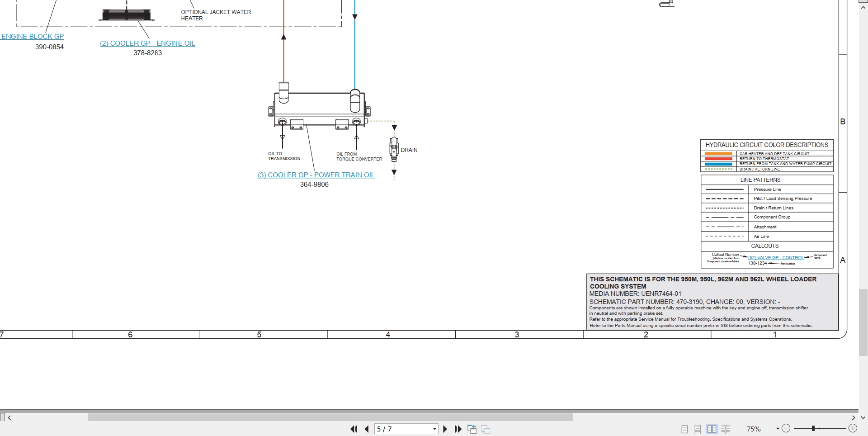Click the horizontal scrollbar right arrow
The width and height of the screenshot is (868, 436).
tap(854, 417)
